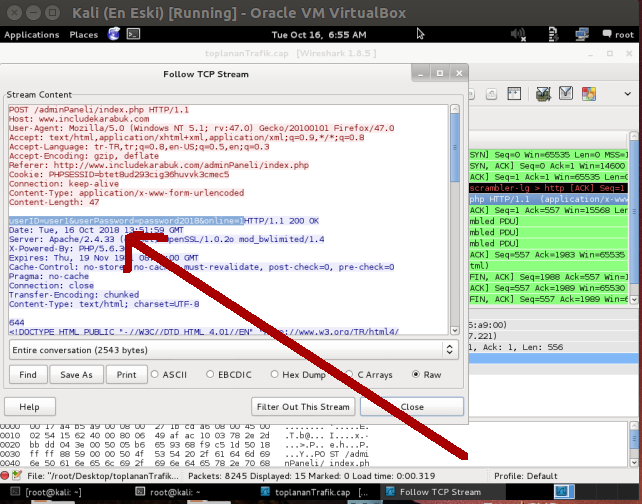
Task: Click the Print button
Action: pyautogui.click(x=126, y=375)
